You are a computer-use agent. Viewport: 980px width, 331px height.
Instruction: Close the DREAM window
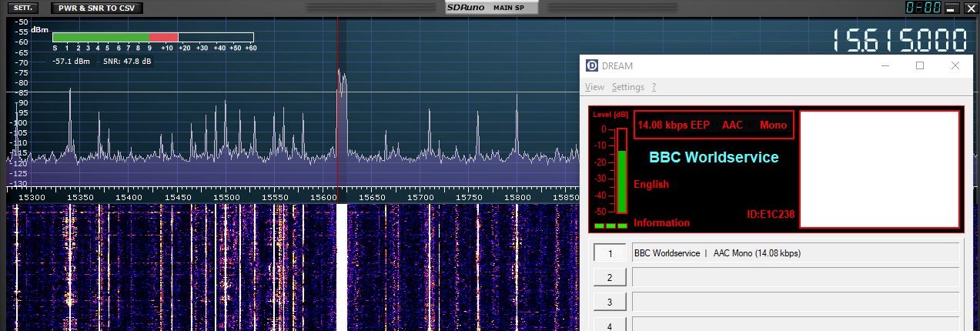[955, 65]
